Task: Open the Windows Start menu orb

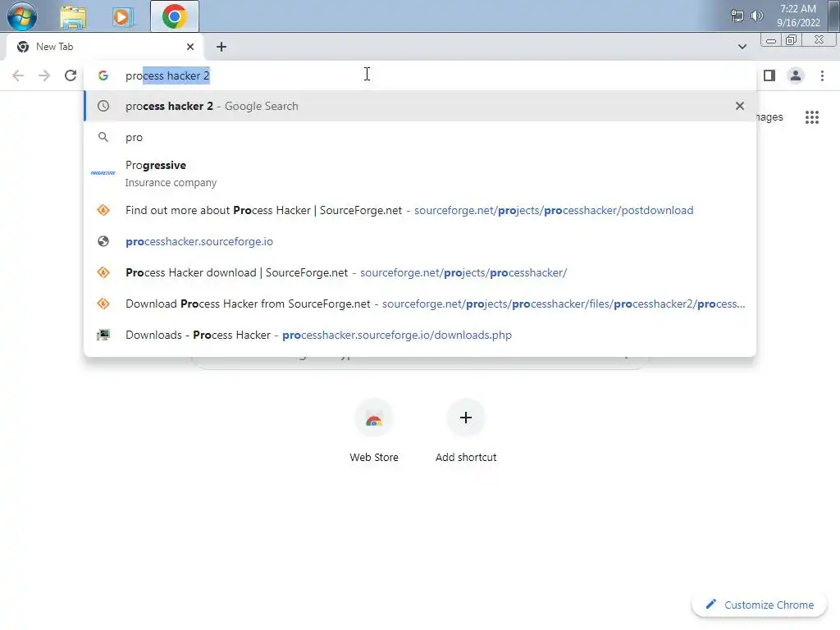Action: click(x=22, y=16)
